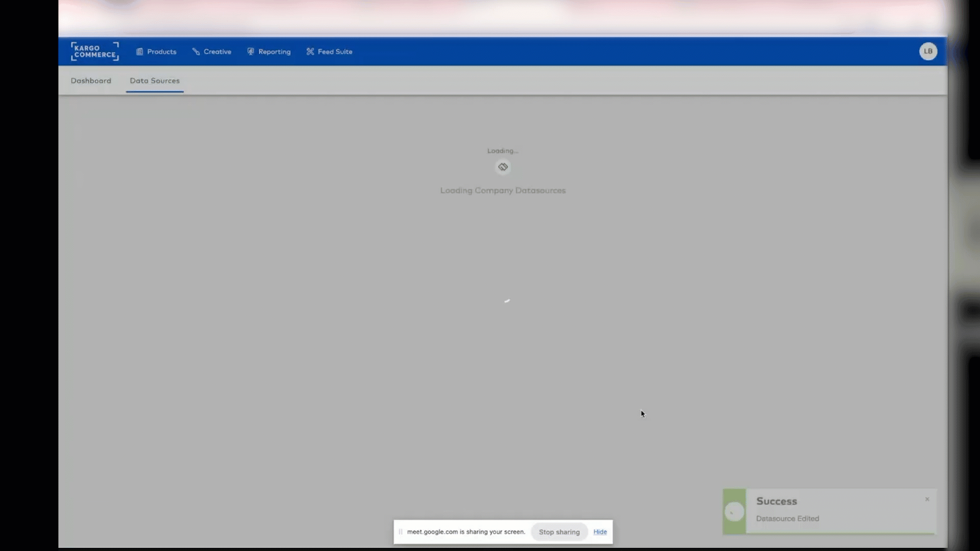This screenshot has width=980, height=551.
Task: Switch to the Dashboard tab
Action: 91,81
